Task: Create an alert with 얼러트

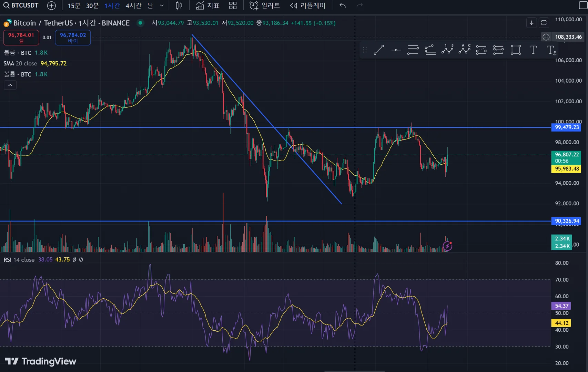Action: click(x=265, y=6)
